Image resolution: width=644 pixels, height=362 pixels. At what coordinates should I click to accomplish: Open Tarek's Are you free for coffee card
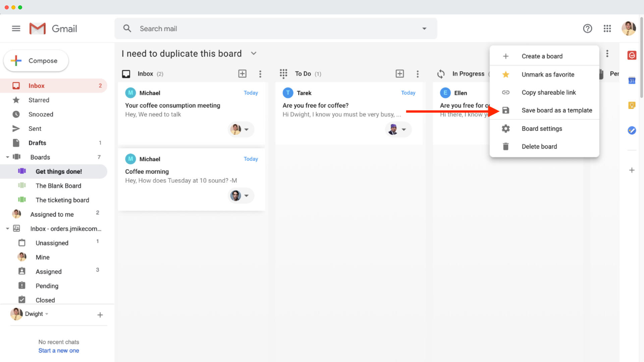pos(349,113)
